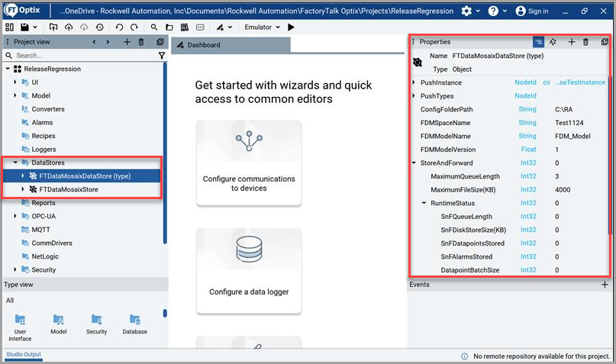Open the version history clock icon

tap(100, 27)
